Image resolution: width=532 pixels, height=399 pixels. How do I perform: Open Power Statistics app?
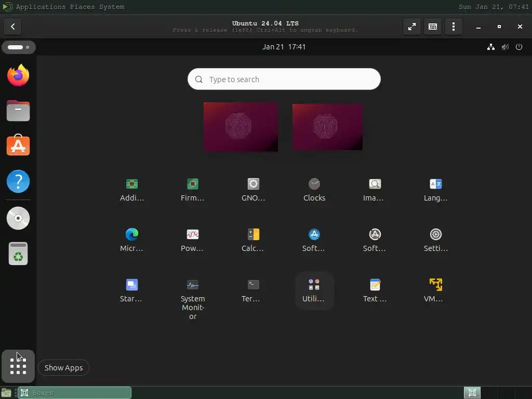192,240
